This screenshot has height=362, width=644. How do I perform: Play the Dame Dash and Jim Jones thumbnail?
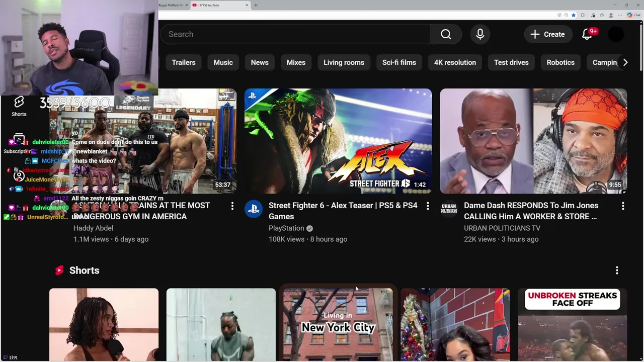coord(533,141)
